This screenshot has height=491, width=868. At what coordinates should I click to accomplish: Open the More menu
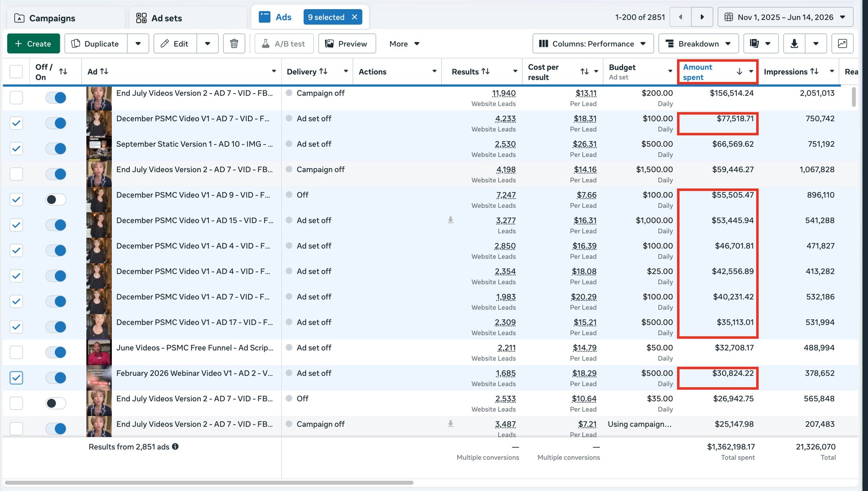click(x=404, y=43)
